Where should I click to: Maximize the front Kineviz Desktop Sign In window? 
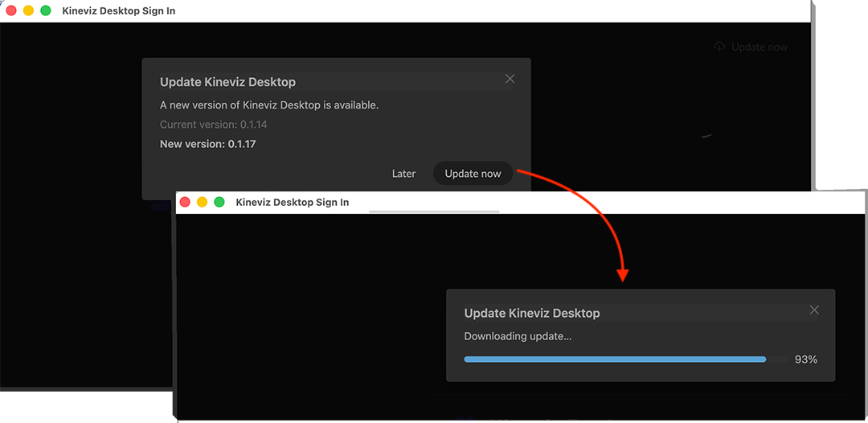219,202
